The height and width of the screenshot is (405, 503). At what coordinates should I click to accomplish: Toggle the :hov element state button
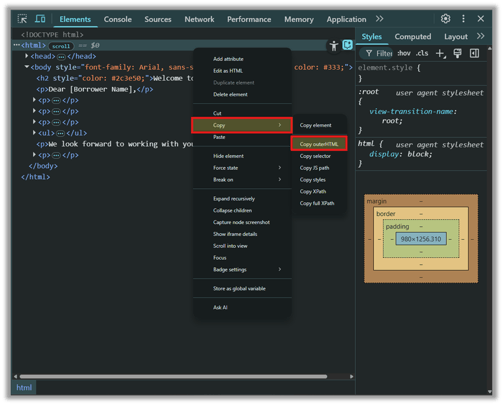point(404,53)
